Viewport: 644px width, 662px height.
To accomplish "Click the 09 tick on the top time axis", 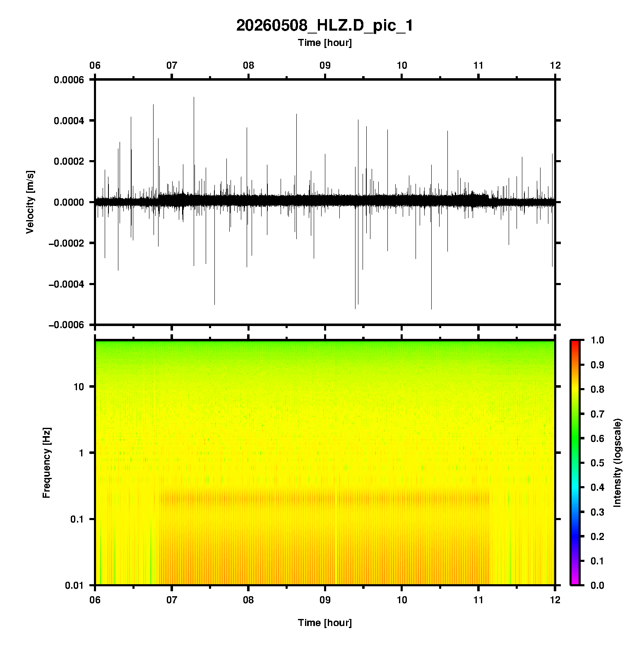I will pyautogui.click(x=325, y=65).
